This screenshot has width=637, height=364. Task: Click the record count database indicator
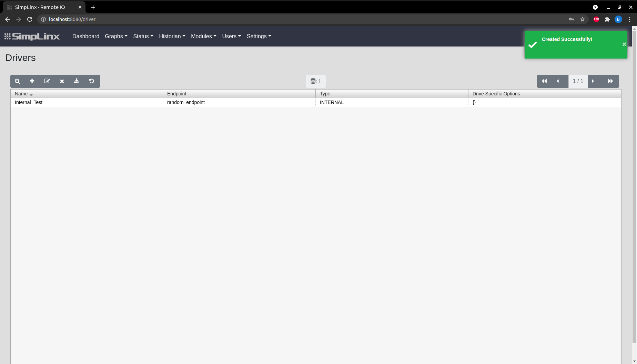pos(316,81)
